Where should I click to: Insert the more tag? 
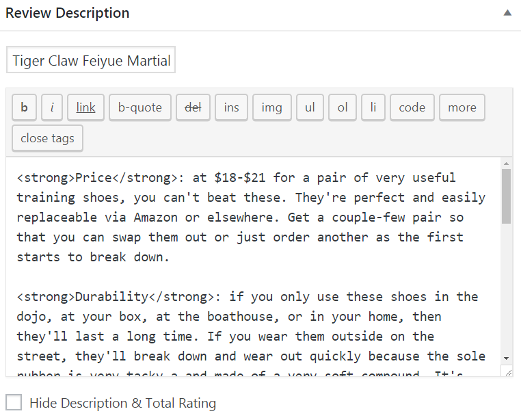pyautogui.click(x=462, y=107)
